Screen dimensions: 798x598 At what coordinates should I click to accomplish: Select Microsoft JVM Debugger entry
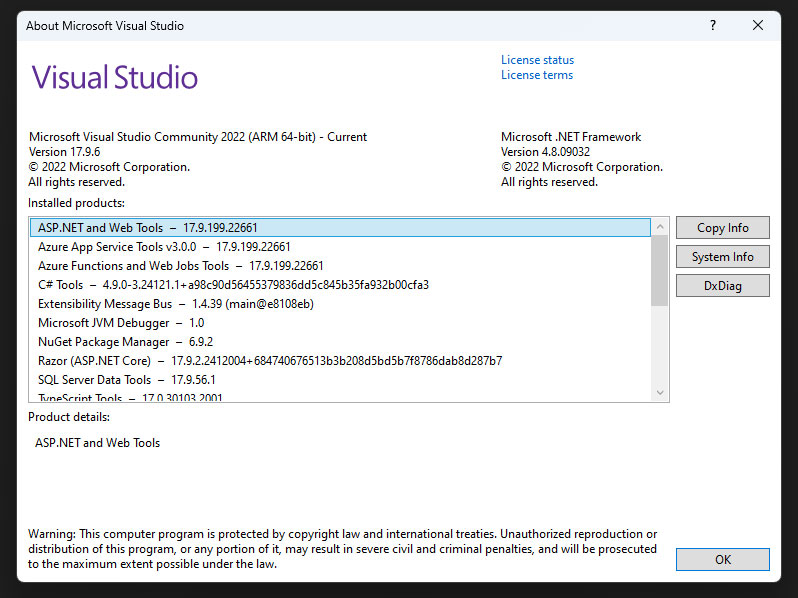point(340,323)
